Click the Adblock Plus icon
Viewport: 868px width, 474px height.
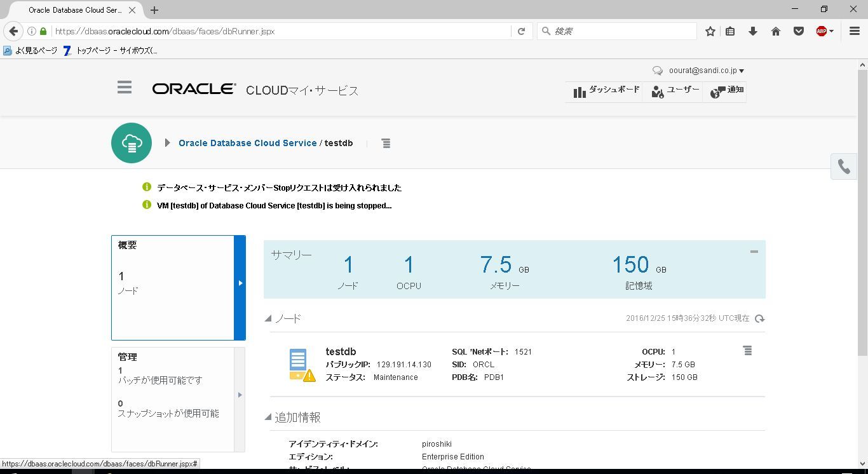[821, 31]
